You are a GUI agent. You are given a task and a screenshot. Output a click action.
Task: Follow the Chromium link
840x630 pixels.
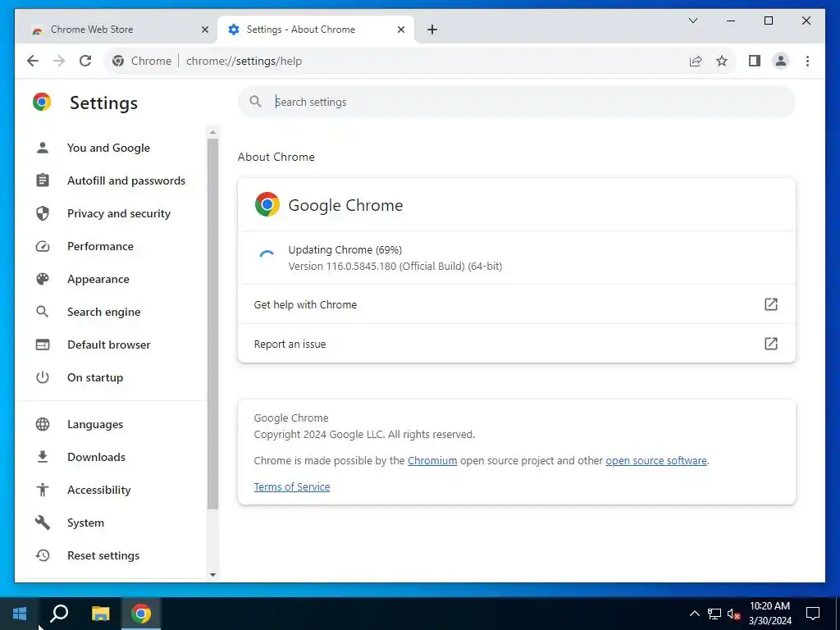point(431,461)
